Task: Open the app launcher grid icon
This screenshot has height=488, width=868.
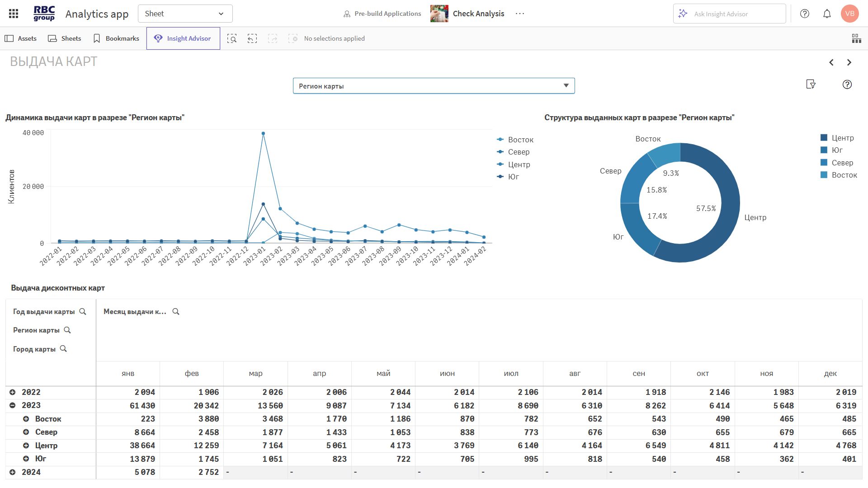Action: click(x=14, y=14)
